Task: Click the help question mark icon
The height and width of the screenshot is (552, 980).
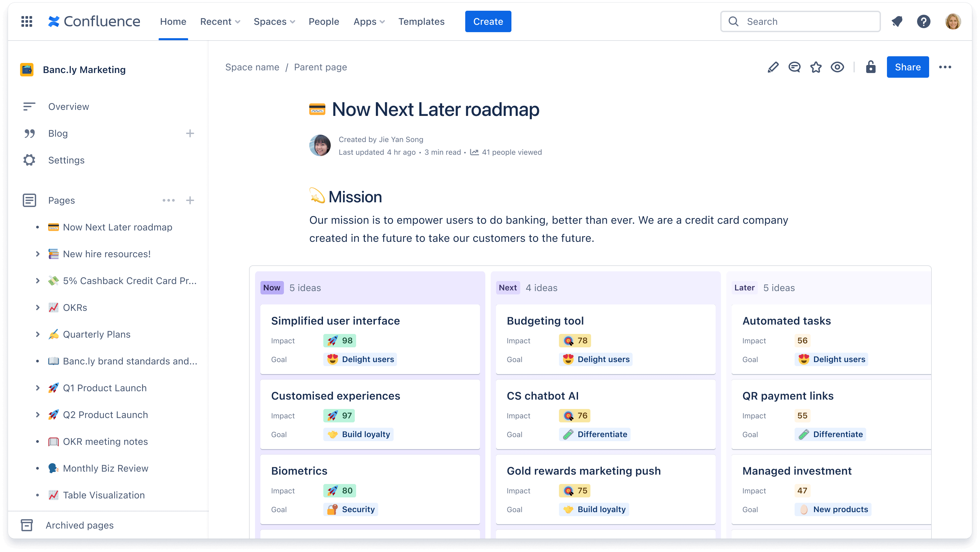Action: pos(923,21)
